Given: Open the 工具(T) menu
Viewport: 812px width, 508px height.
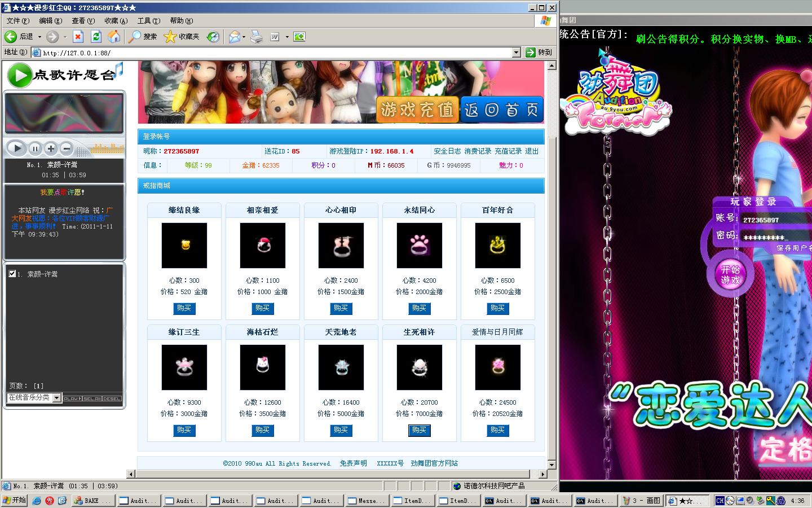Looking at the screenshot, I should pos(148,21).
